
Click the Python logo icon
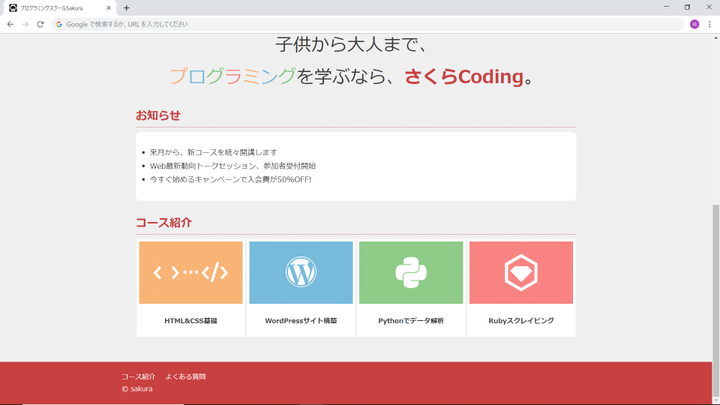pos(411,272)
